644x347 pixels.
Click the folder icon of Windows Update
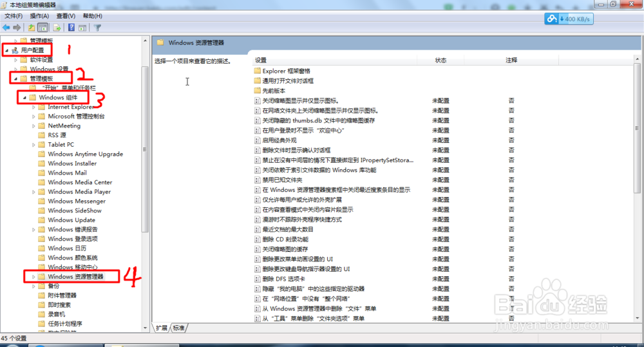click(41, 220)
